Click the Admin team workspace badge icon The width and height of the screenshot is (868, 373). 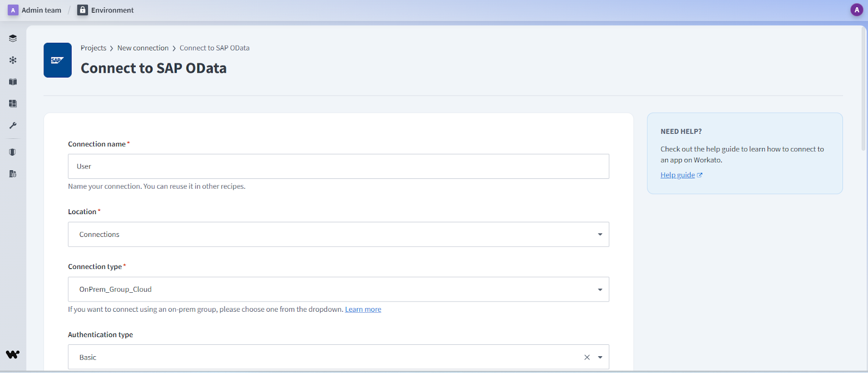(x=13, y=10)
